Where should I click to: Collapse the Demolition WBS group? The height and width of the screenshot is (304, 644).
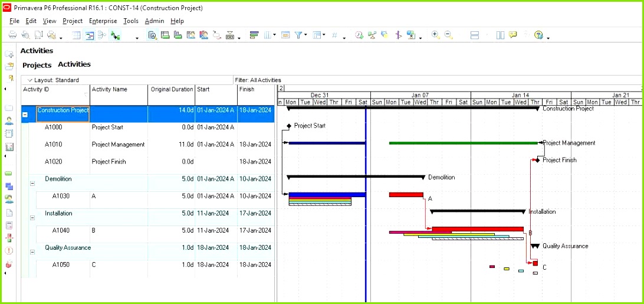pyautogui.click(x=32, y=184)
